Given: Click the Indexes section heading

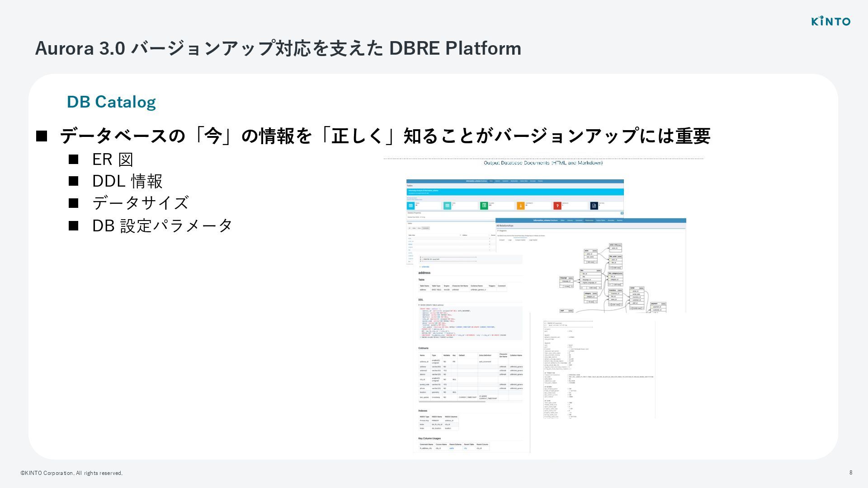Looking at the screenshot, I should [423, 411].
